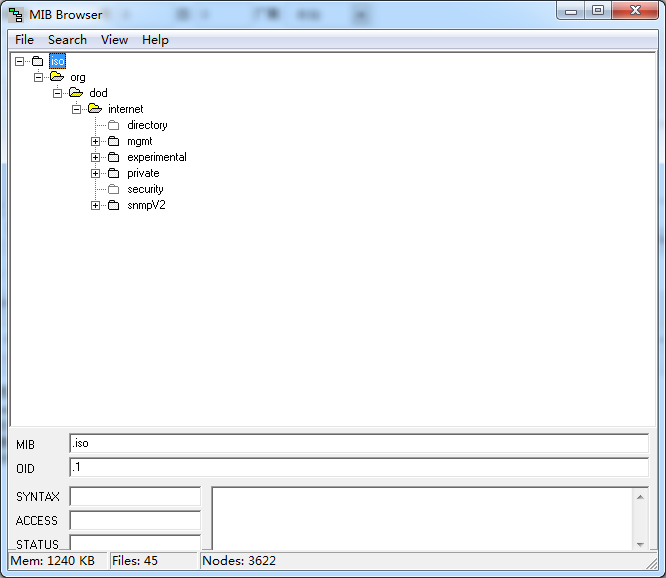Select the snmpV2 tree item label
Viewport: 666px width, 578px height.
click(x=146, y=205)
